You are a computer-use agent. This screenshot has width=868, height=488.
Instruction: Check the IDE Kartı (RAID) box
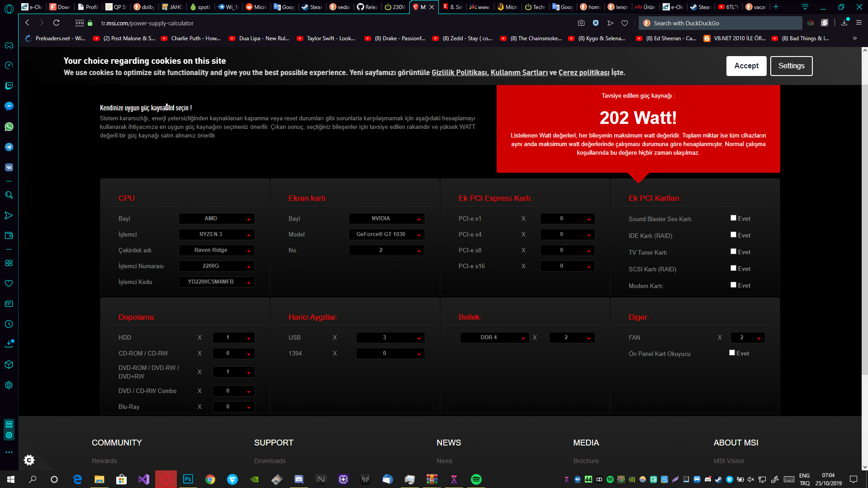pyautogui.click(x=733, y=235)
